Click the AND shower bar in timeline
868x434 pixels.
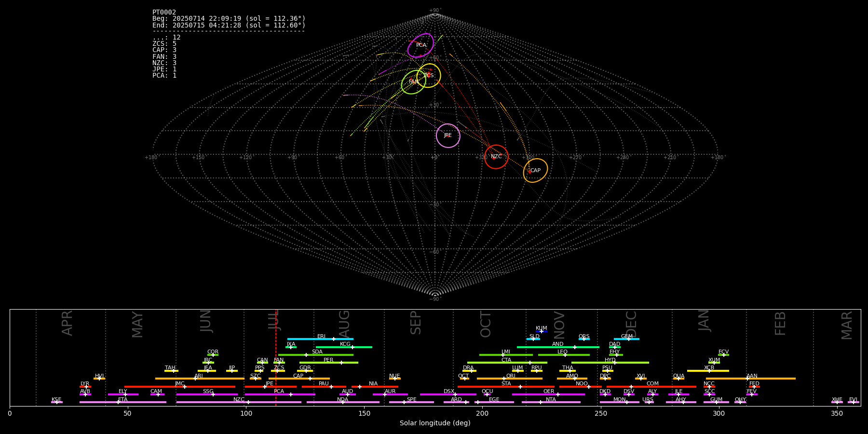coord(558,347)
